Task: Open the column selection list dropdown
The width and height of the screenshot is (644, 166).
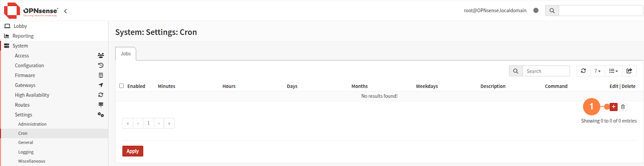Action: (613, 71)
